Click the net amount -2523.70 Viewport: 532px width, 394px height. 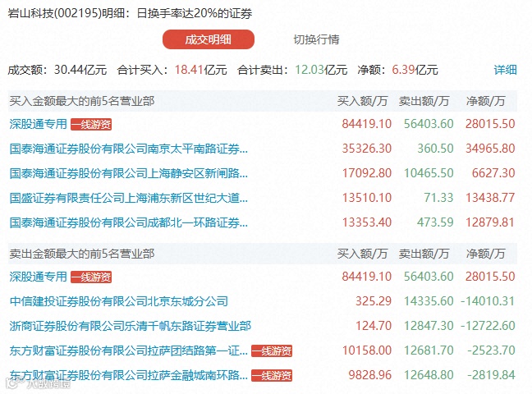click(x=491, y=350)
